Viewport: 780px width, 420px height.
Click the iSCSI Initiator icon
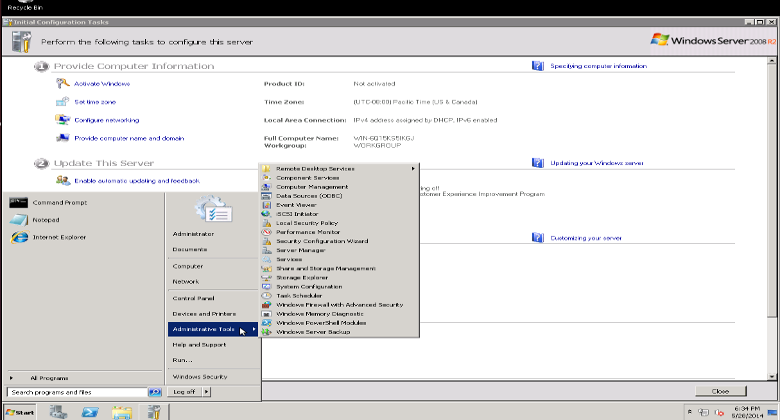(267, 214)
